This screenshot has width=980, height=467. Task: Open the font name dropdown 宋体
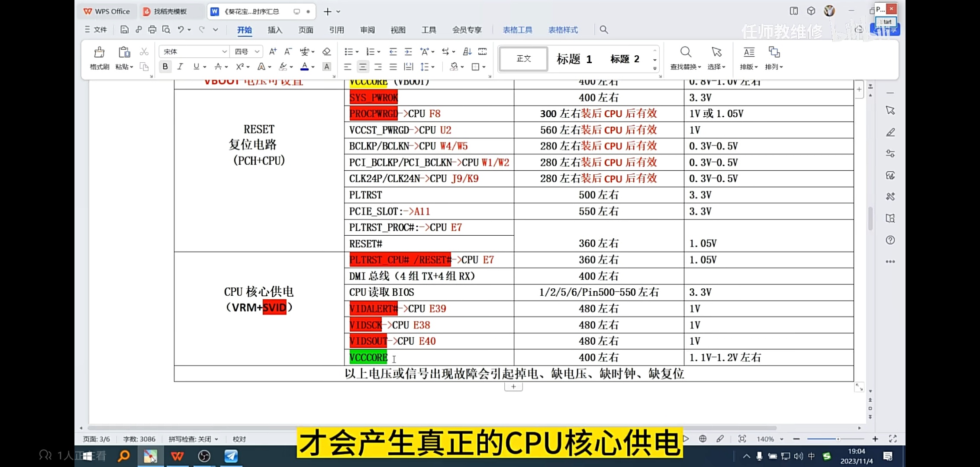click(x=224, y=51)
